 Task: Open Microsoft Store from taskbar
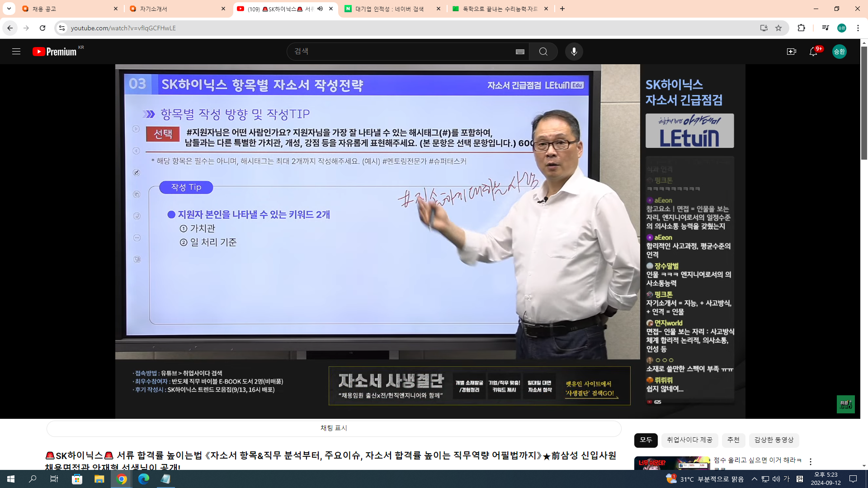(77, 479)
